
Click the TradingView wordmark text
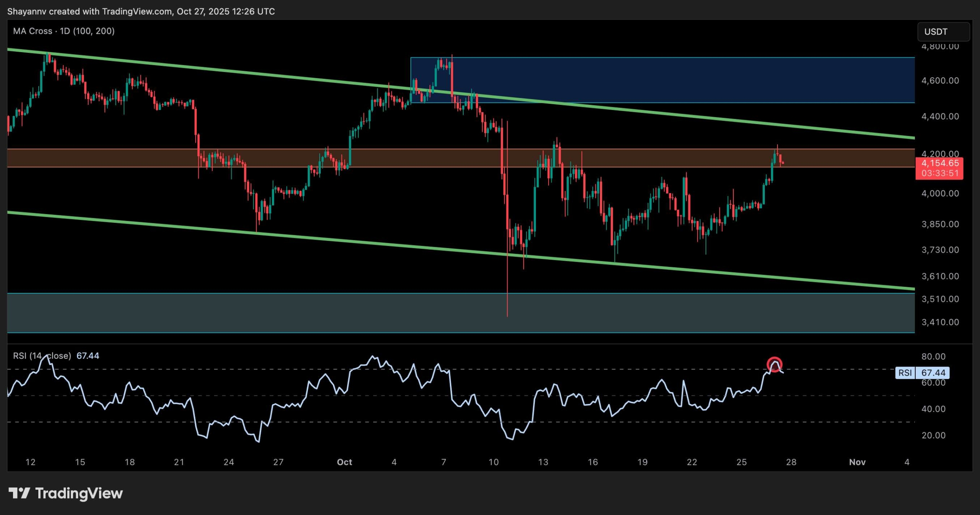click(x=79, y=493)
